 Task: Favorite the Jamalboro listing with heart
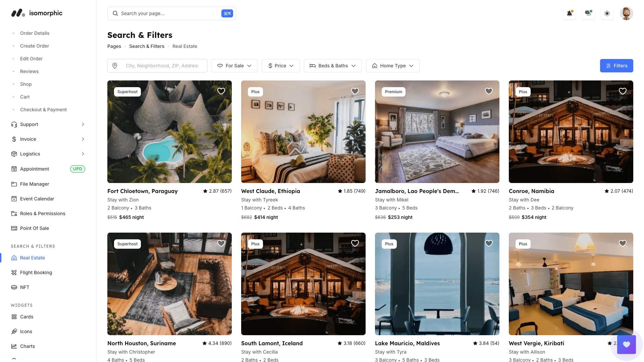[x=489, y=91]
